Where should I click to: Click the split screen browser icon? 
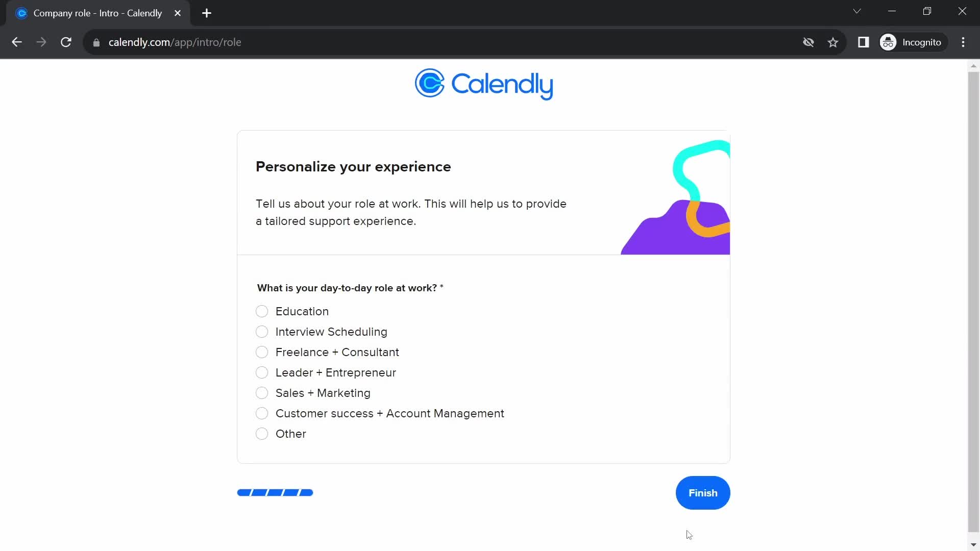click(864, 42)
